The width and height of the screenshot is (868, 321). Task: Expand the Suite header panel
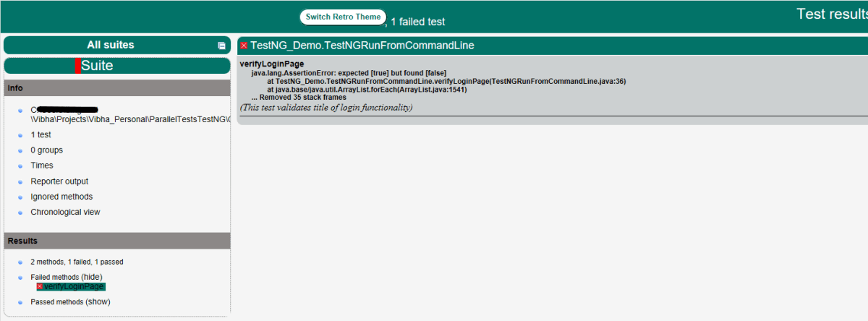97,66
